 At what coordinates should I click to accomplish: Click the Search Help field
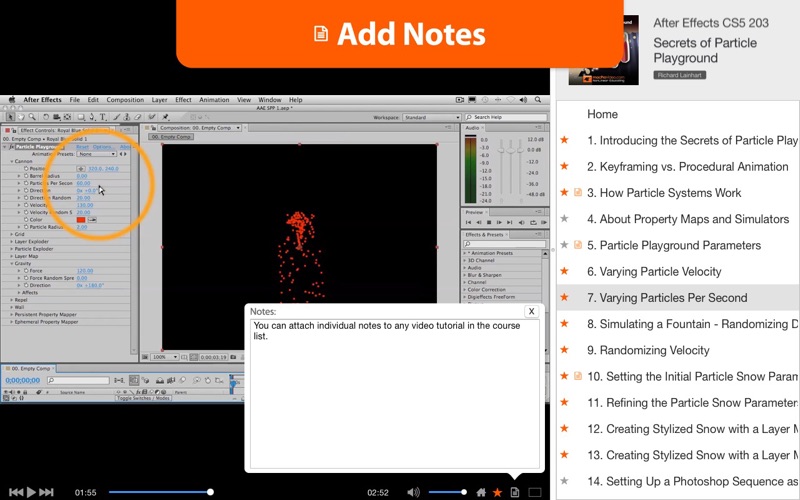[x=506, y=117]
